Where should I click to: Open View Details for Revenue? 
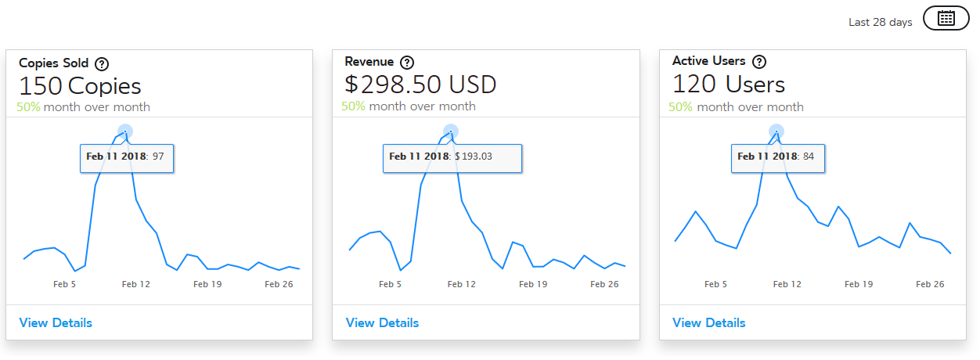pyautogui.click(x=382, y=322)
